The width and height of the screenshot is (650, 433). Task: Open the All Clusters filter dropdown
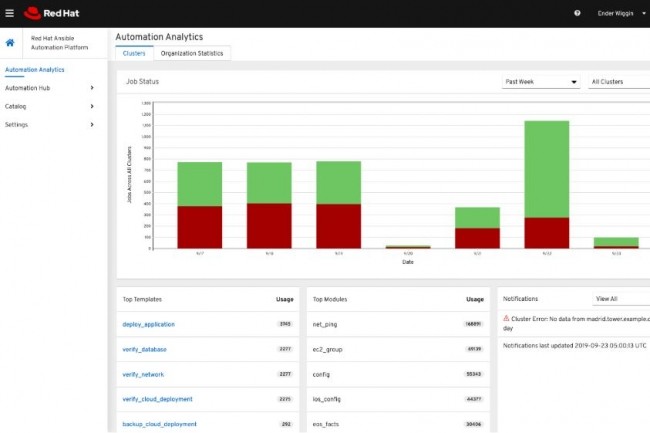click(619, 82)
